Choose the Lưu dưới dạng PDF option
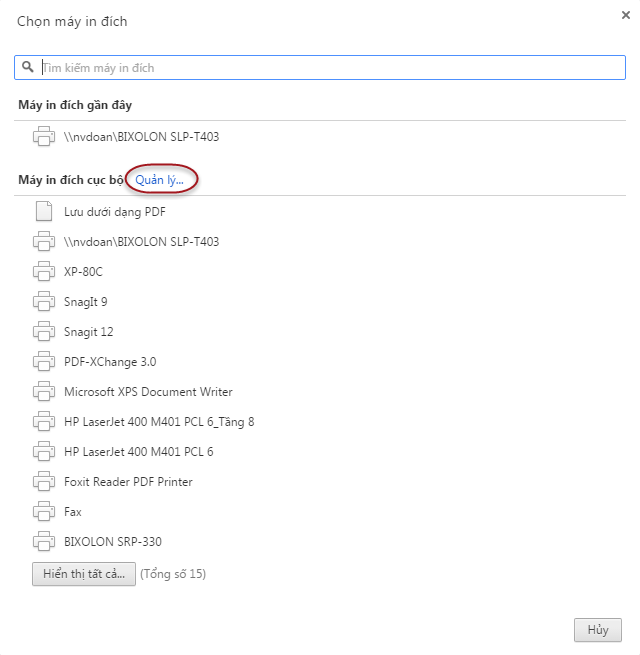Image resolution: width=640 pixels, height=655 pixels. (x=115, y=212)
